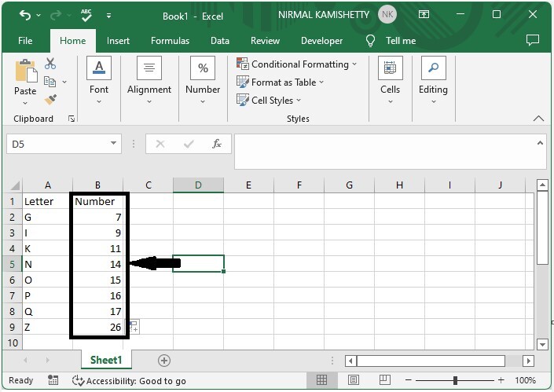This screenshot has height=392, width=554.
Task: Click the vertical scrollbar up arrow
Action: [542, 185]
